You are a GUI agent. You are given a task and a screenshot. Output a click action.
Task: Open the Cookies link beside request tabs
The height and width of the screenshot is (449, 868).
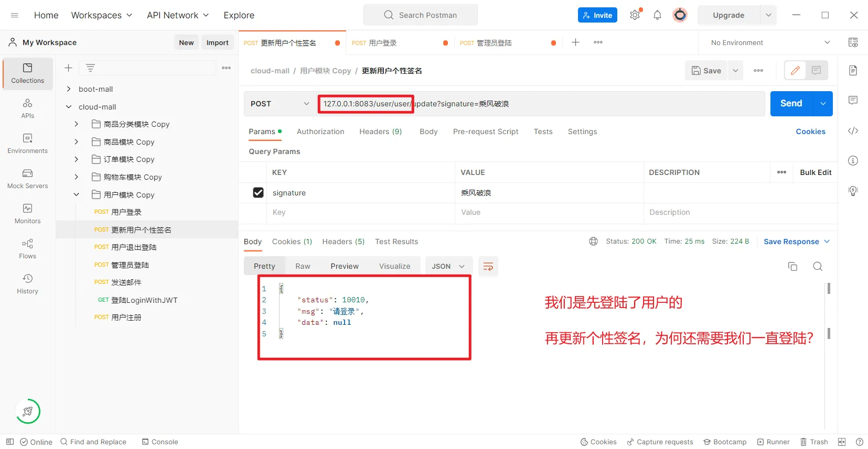click(810, 132)
